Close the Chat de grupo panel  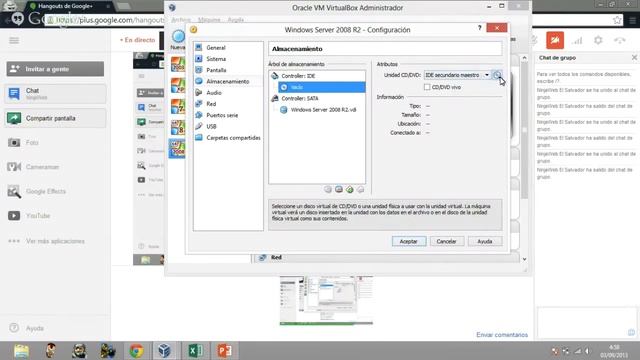[634, 58]
